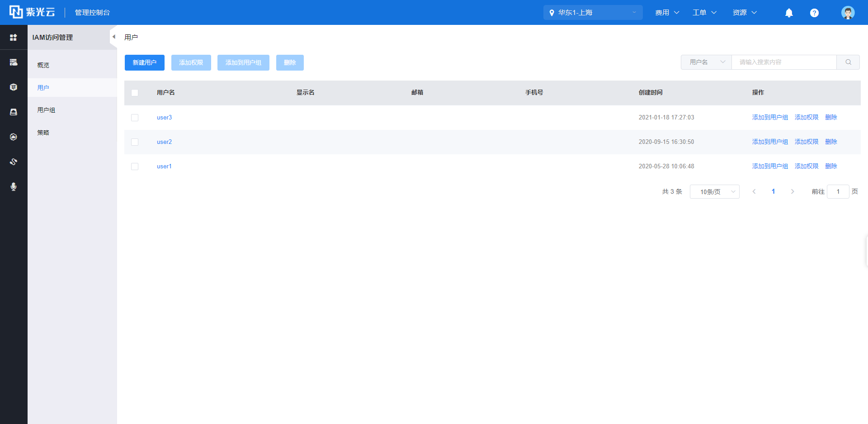Go to 用户组 in the IAM menu

click(x=46, y=110)
